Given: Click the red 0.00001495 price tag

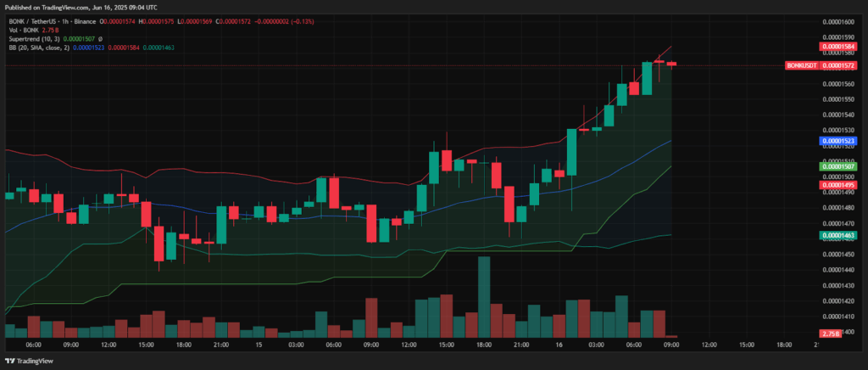Looking at the screenshot, I should click(x=838, y=184).
